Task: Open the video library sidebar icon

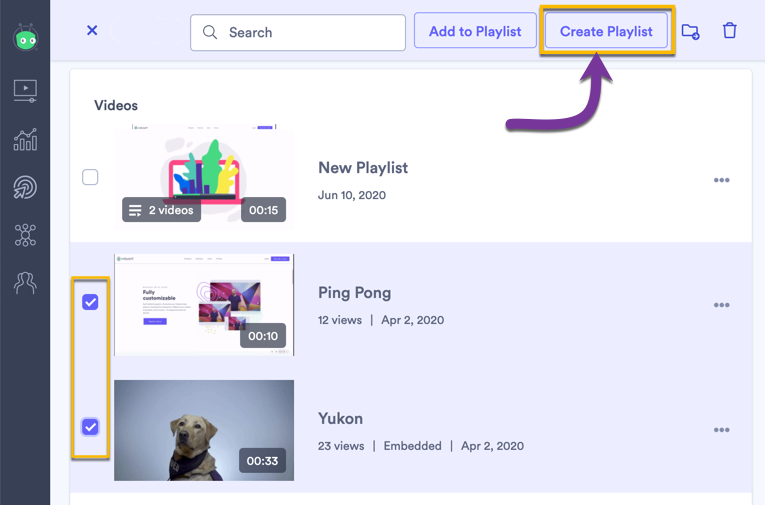Action: (25, 91)
